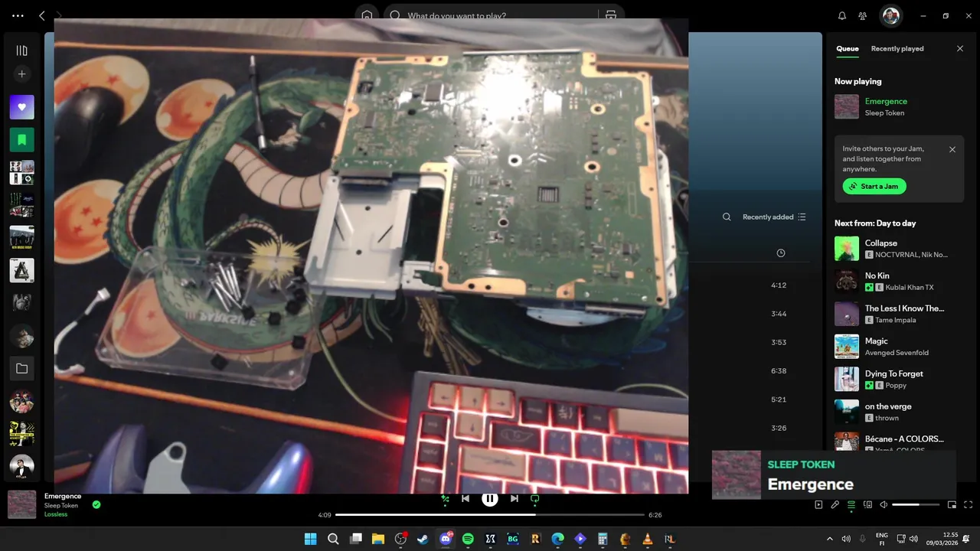Enter full screen mode
Image resolution: width=980 pixels, height=551 pixels.
[x=969, y=505]
